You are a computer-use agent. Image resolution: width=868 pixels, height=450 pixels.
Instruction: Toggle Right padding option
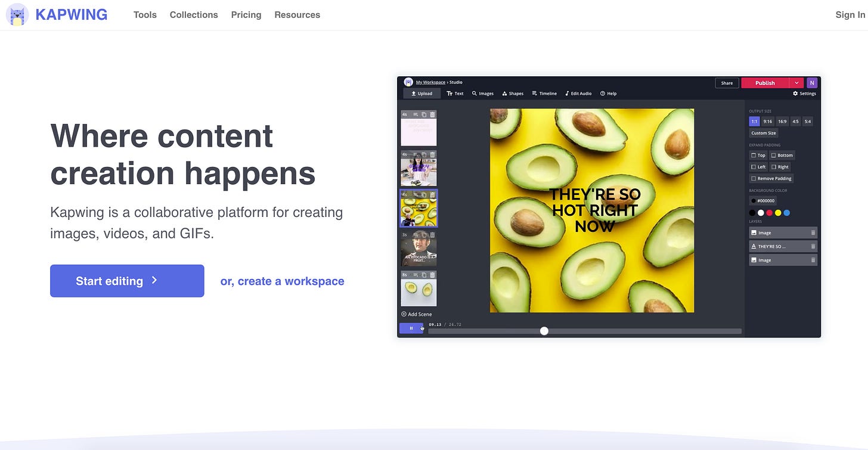tap(780, 167)
